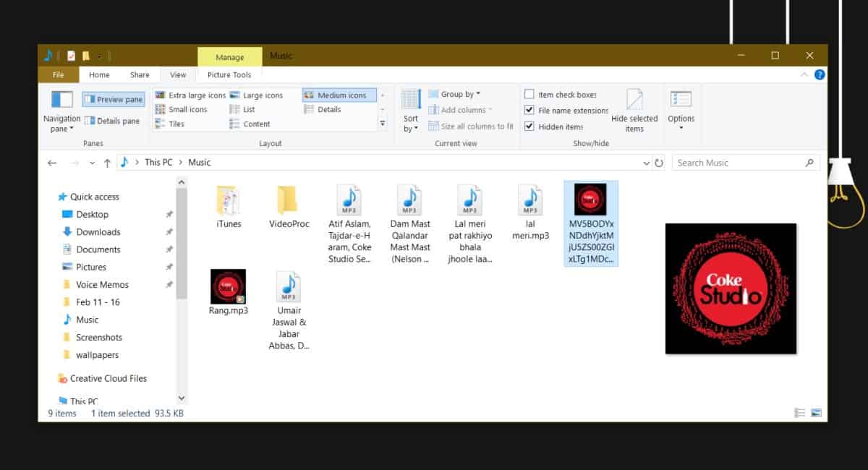
Task: Click the Hide selected items button
Action: 634,112
